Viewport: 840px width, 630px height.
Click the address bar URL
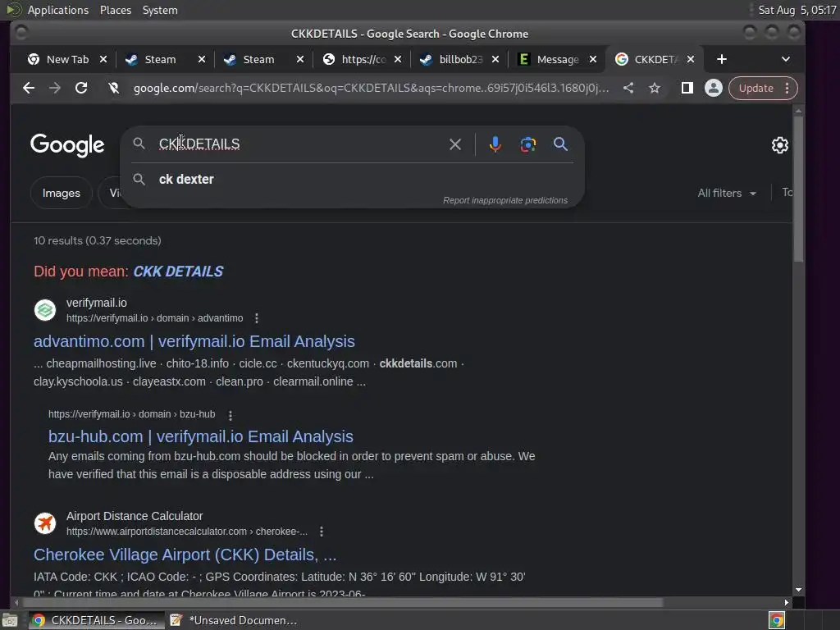point(371,88)
